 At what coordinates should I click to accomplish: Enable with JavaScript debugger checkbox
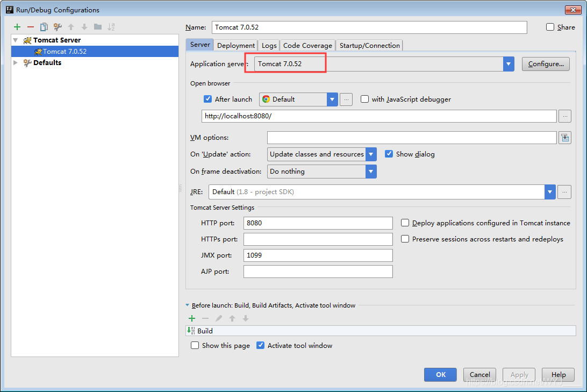pos(364,99)
